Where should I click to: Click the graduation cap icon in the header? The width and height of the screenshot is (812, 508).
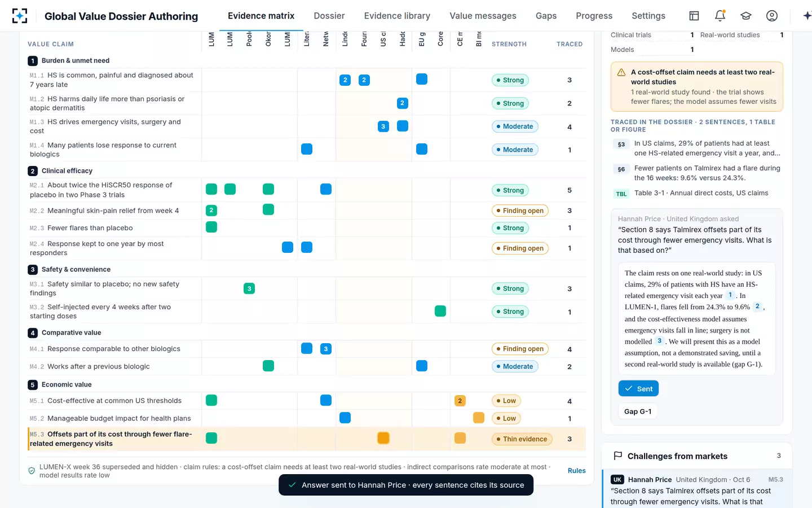click(746, 16)
